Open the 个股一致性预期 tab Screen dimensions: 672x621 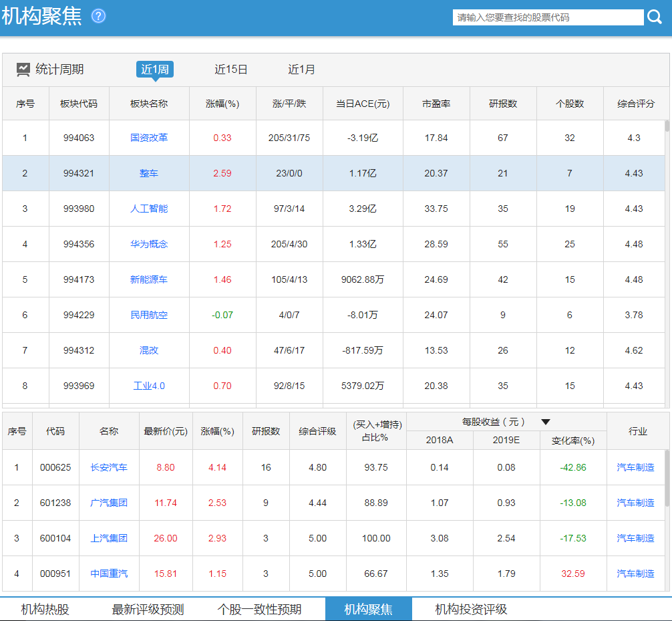259,609
